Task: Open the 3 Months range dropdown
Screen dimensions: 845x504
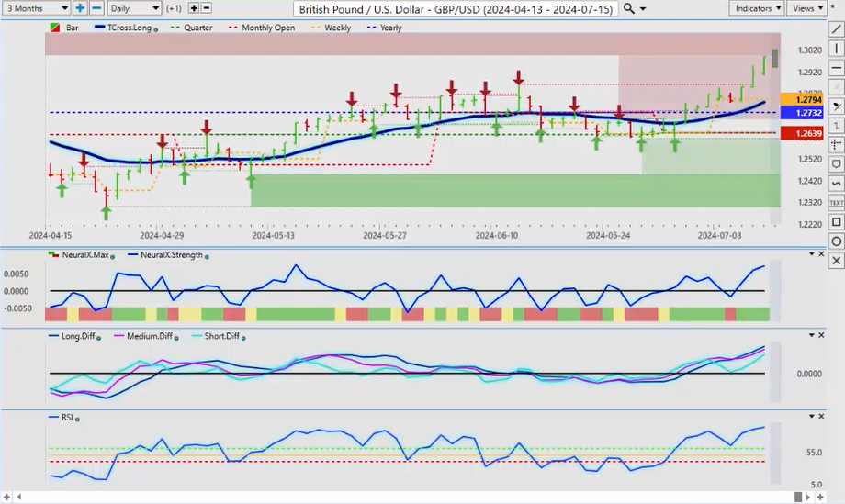Action: coord(36,8)
